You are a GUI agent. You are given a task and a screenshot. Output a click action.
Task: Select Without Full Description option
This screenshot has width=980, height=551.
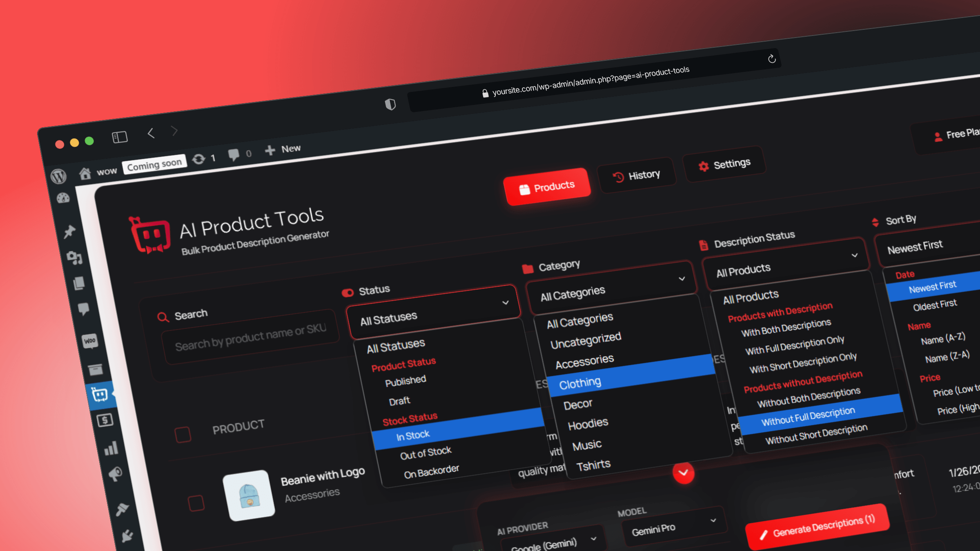point(821,415)
